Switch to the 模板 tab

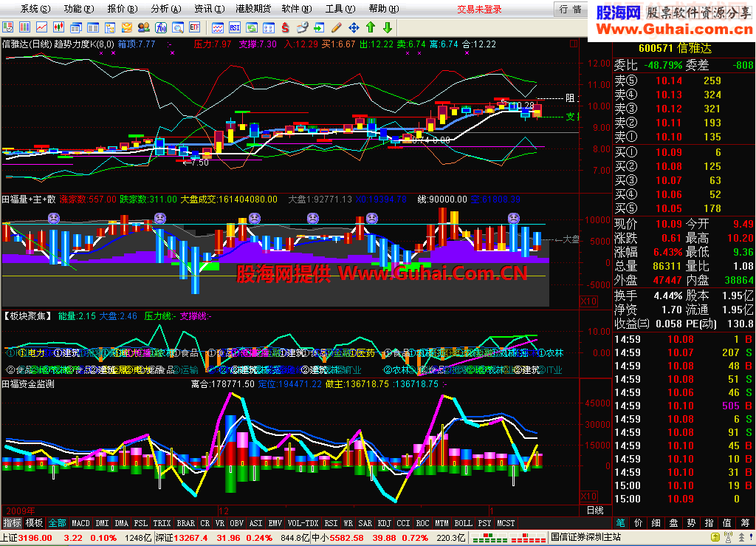tap(35, 523)
